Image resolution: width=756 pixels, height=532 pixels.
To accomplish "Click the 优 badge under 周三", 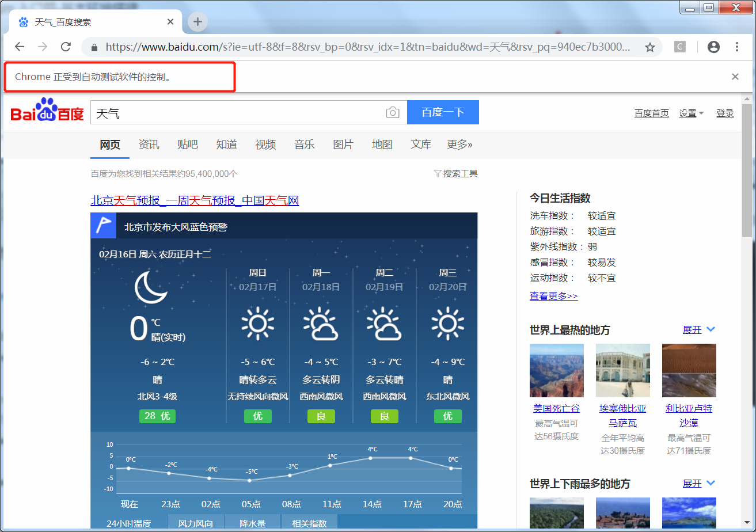I will coord(448,416).
